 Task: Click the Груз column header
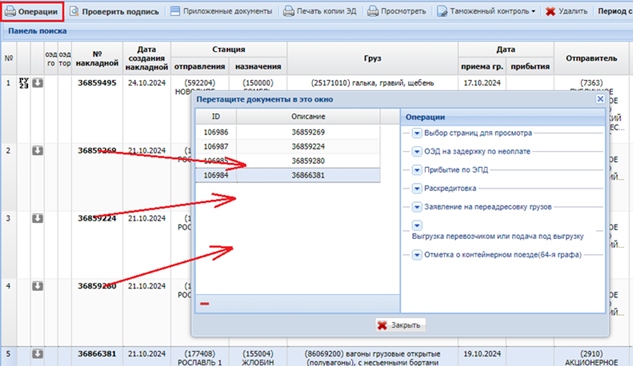click(372, 59)
